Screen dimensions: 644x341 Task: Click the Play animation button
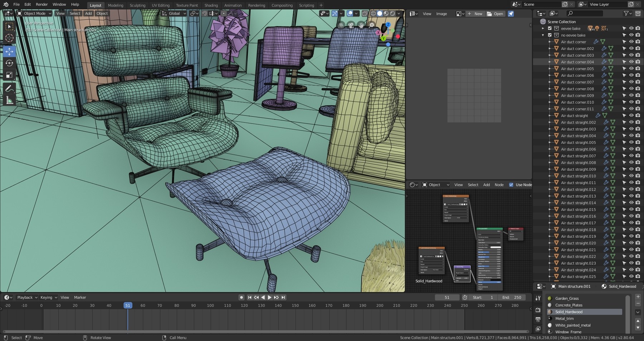tap(269, 297)
